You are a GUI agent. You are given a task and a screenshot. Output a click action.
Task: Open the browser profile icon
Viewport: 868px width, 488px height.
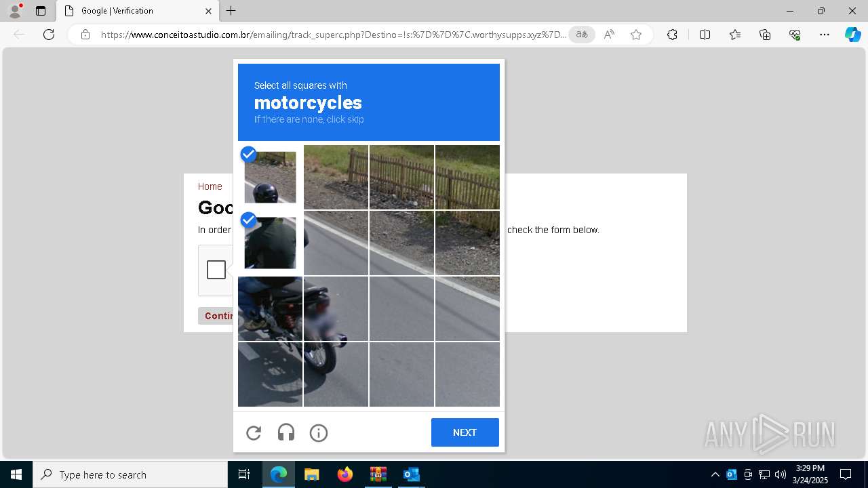point(15,11)
